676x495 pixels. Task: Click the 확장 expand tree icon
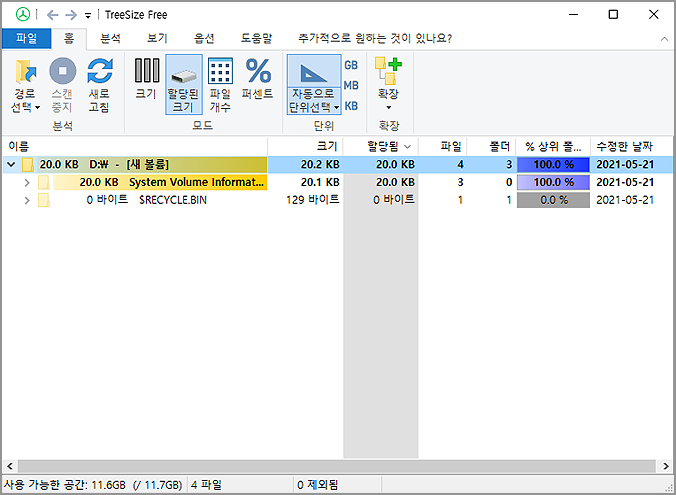388,71
